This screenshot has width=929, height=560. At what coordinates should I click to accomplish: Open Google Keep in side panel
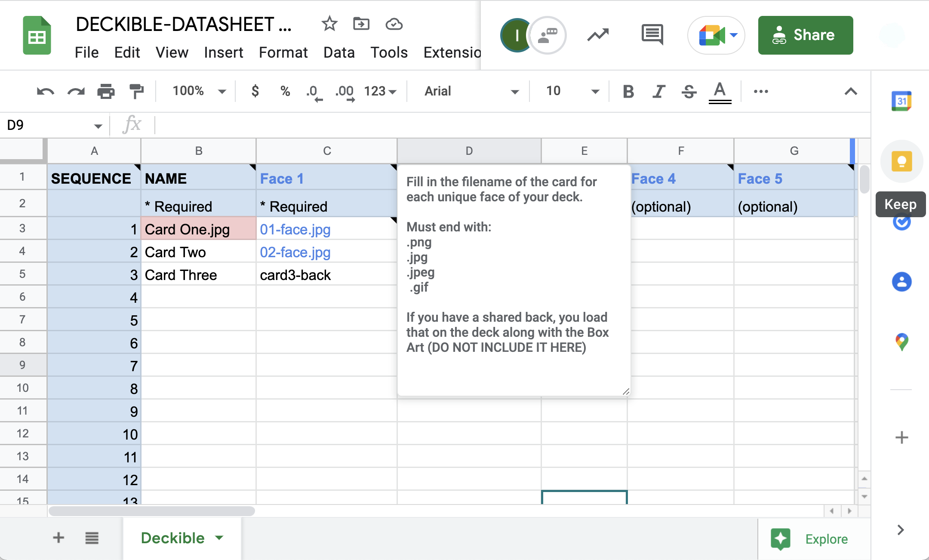click(x=901, y=162)
